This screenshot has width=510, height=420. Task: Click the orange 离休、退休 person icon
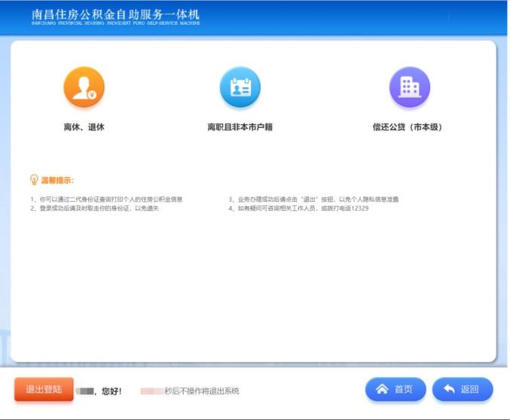click(x=84, y=88)
